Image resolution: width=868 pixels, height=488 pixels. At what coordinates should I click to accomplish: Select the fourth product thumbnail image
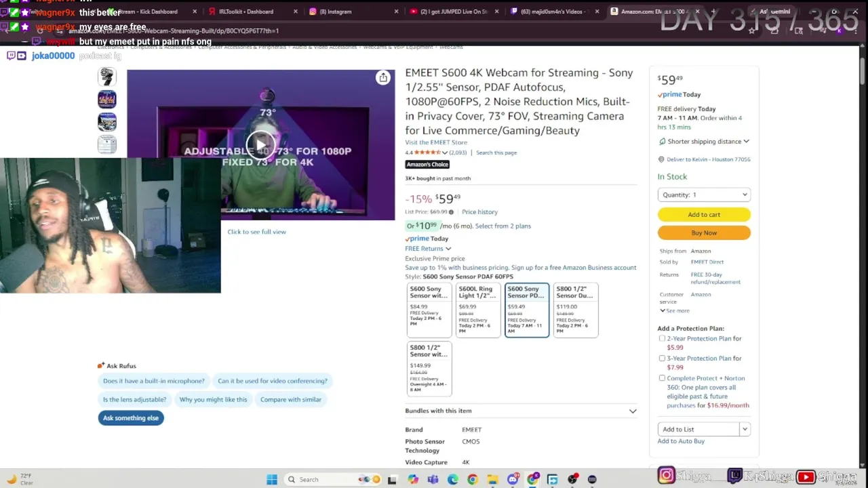[107, 144]
